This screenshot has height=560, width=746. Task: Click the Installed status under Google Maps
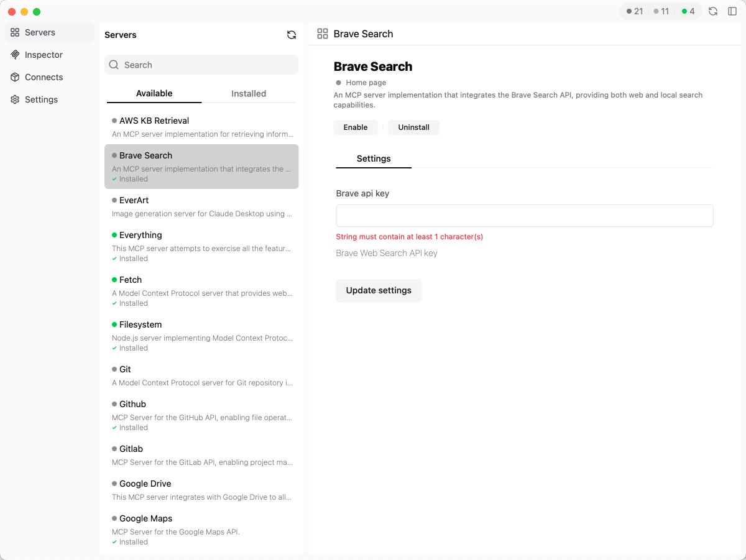[130, 542]
